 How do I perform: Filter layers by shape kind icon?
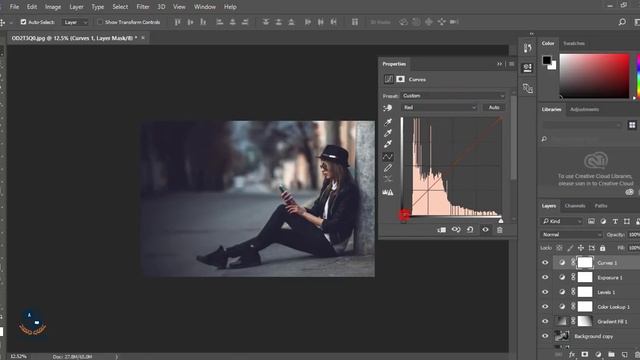[x=627, y=221]
